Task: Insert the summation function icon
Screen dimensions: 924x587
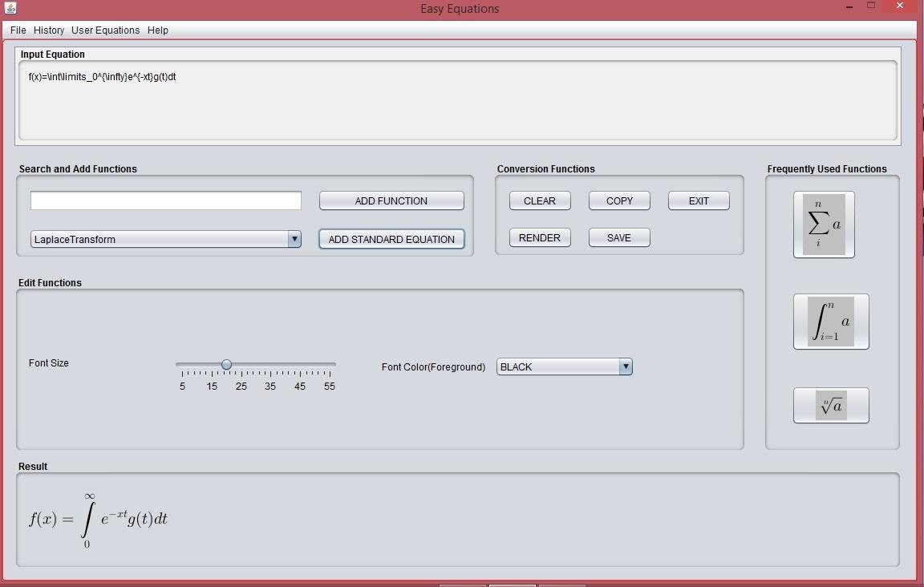Action: pos(824,225)
